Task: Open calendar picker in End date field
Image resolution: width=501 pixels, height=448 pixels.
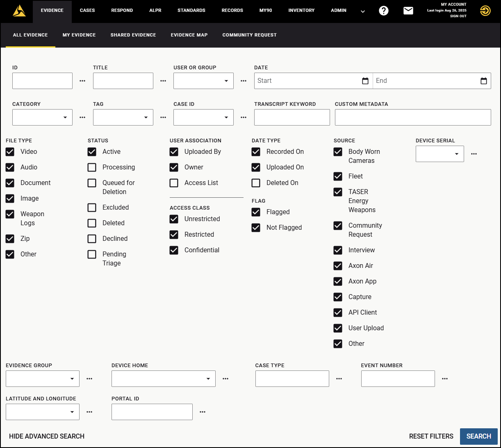Action: [483, 81]
